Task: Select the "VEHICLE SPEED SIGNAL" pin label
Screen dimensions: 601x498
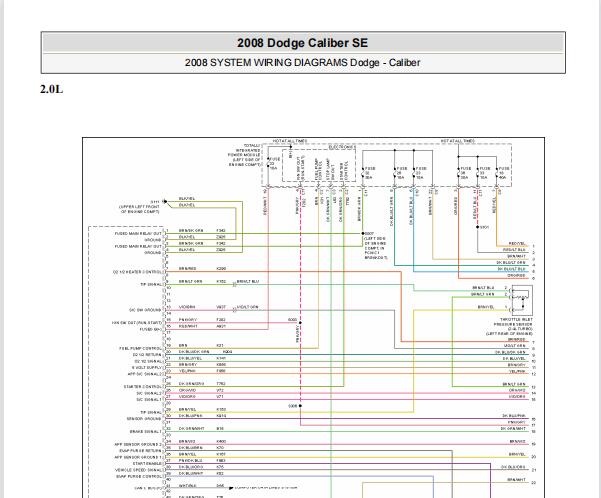Action: tap(139, 470)
